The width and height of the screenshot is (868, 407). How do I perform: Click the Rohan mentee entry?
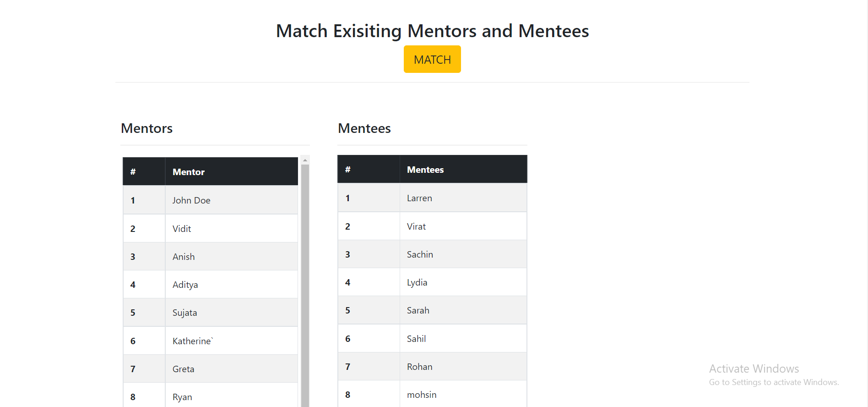[419, 367]
